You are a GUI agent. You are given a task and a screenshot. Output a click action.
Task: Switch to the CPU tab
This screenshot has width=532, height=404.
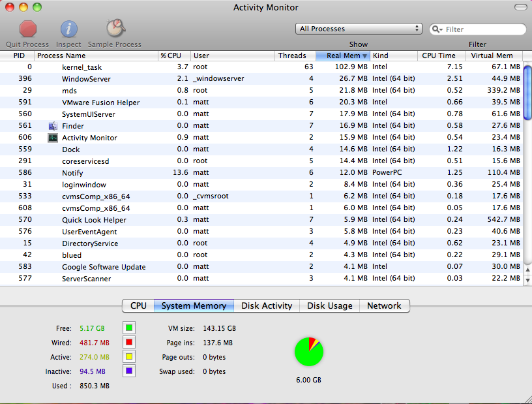point(138,306)
